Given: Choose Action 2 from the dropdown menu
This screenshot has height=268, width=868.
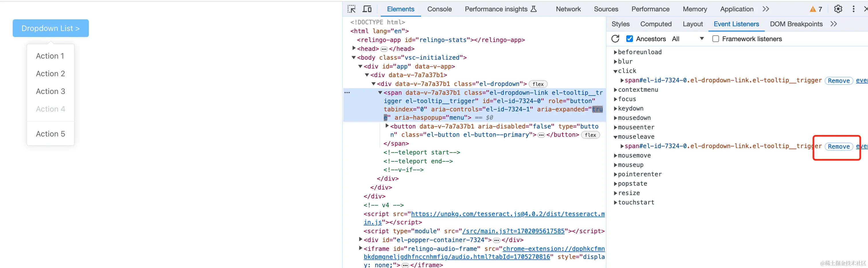Looking at the screenshot, I should pos(50,74).
